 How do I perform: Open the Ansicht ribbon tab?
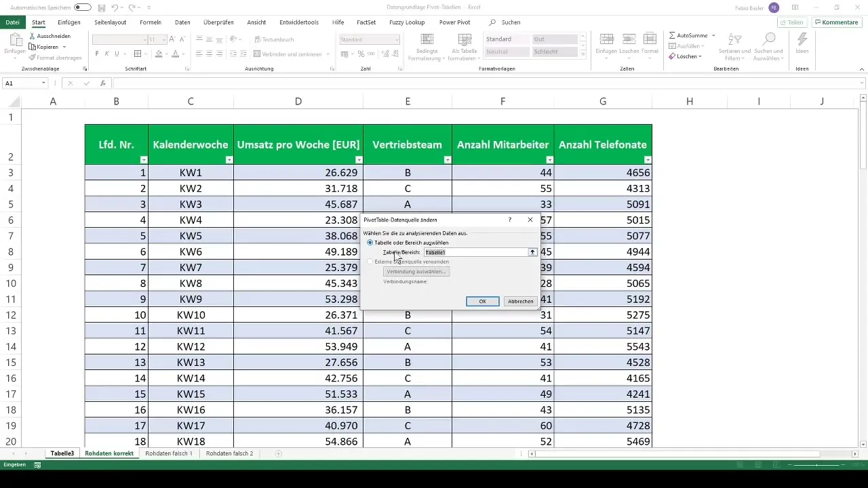(256, 22)
